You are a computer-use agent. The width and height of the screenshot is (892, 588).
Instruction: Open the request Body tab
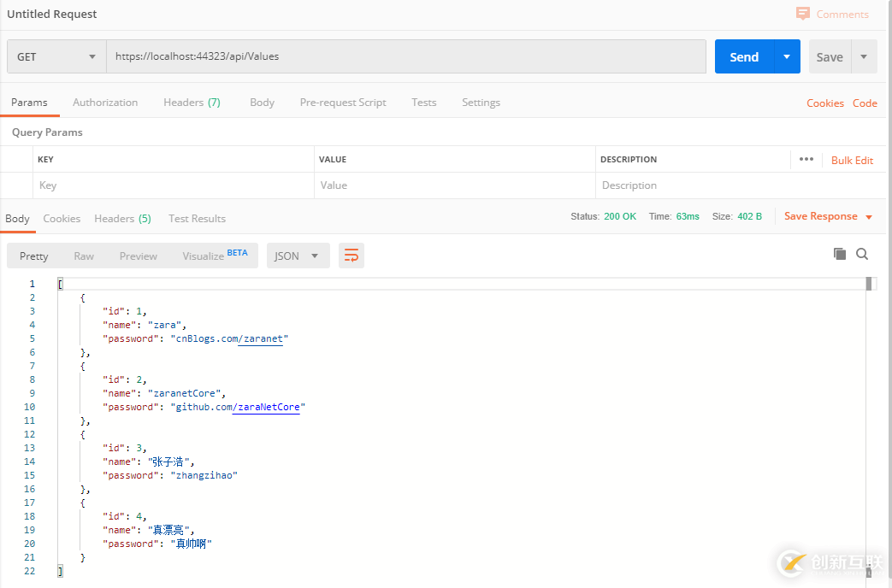point(263,103)
